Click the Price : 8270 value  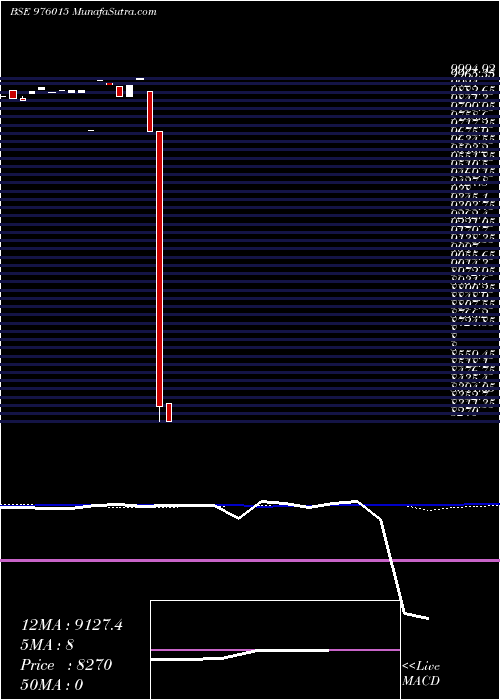[66, 665]
